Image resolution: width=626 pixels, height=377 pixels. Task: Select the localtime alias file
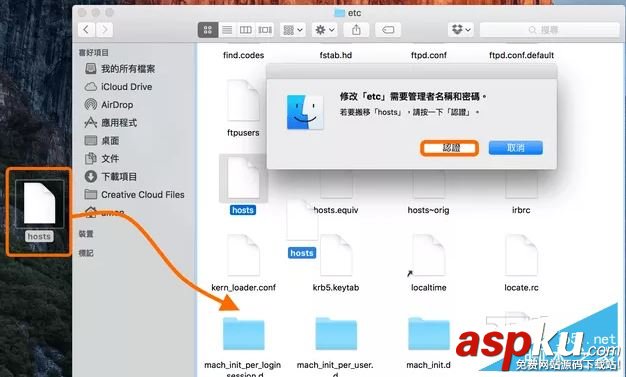point(428,255)
